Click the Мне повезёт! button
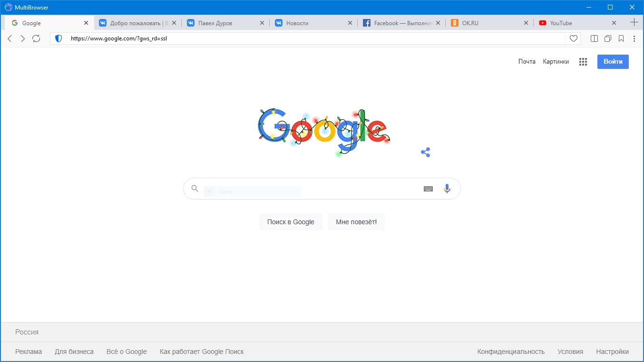The height and width of the screenshot is (362, 644). tap(356, 222)
